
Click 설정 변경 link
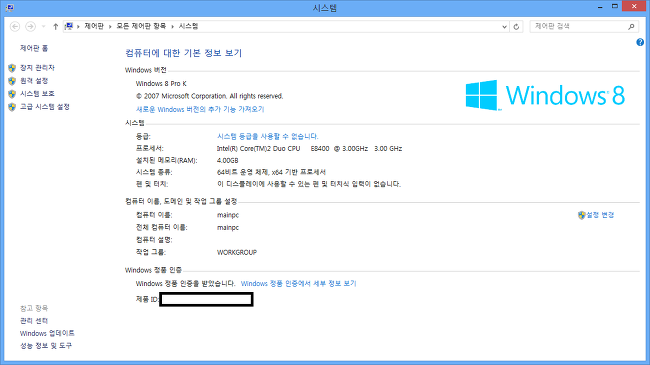click(600, 215)
